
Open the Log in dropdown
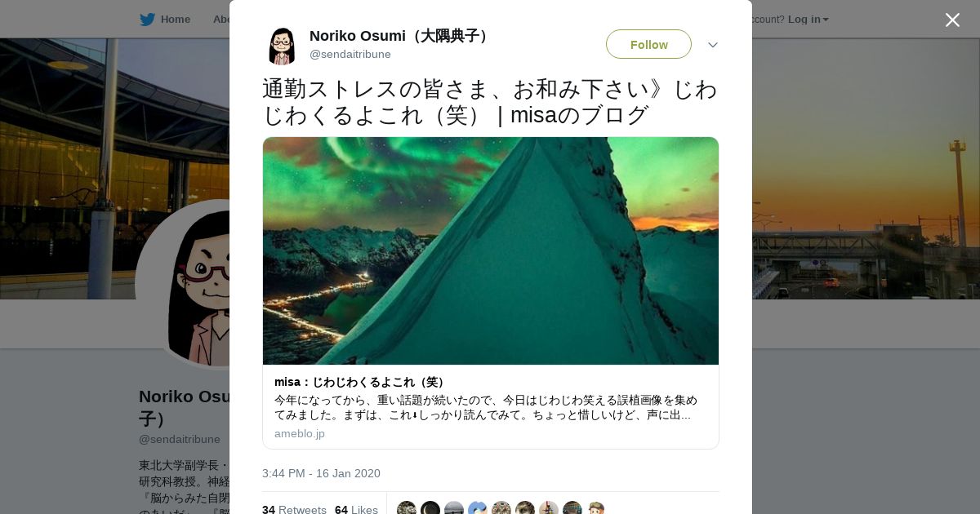808,20
